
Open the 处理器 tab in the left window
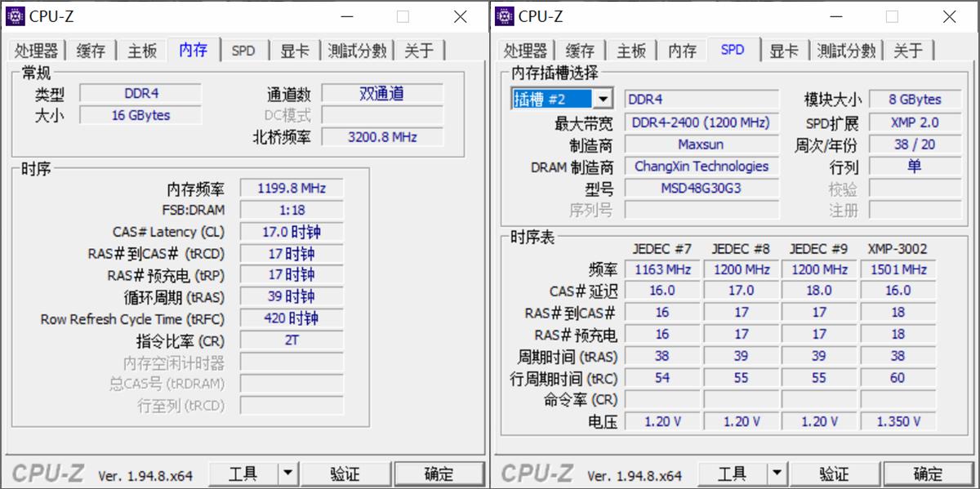tap(36, 51)
